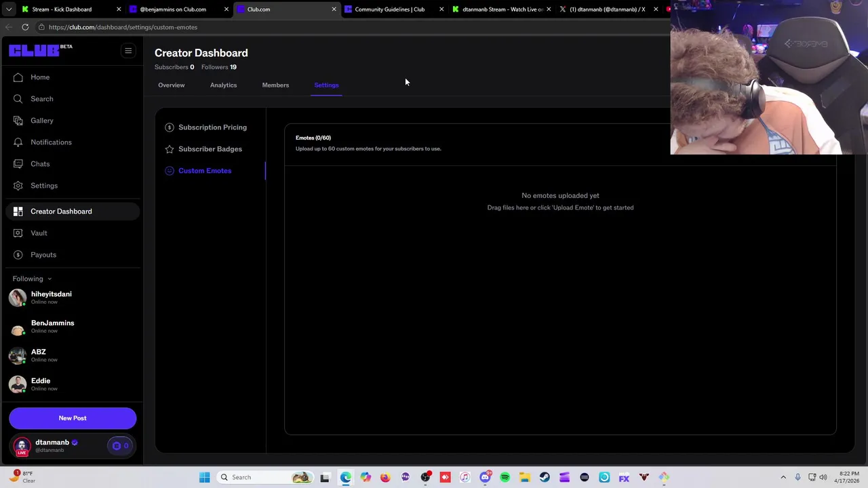The image size is (868, 488).
Task: Click the 'No emotes uploaded yet' text
Action: click(x=560, y=195)
